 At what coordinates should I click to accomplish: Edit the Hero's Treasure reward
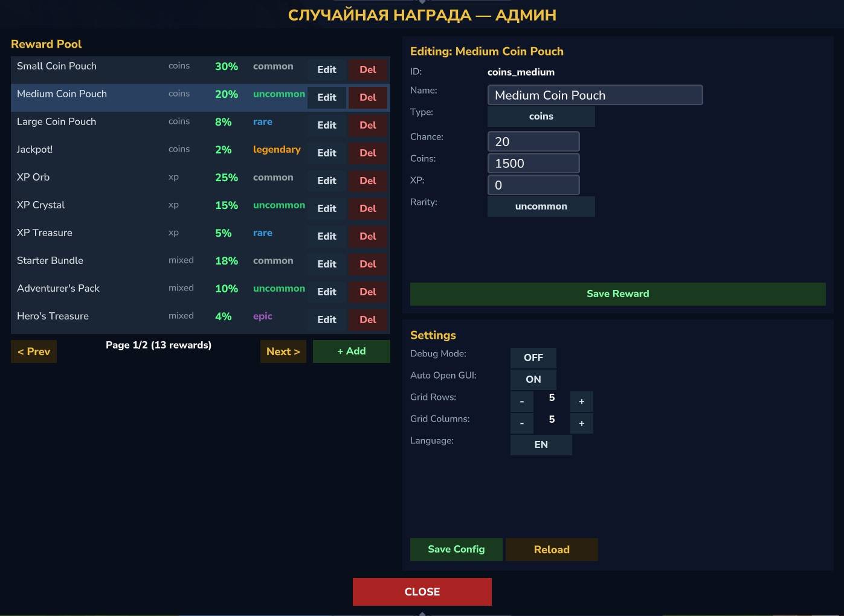(327, 319)
